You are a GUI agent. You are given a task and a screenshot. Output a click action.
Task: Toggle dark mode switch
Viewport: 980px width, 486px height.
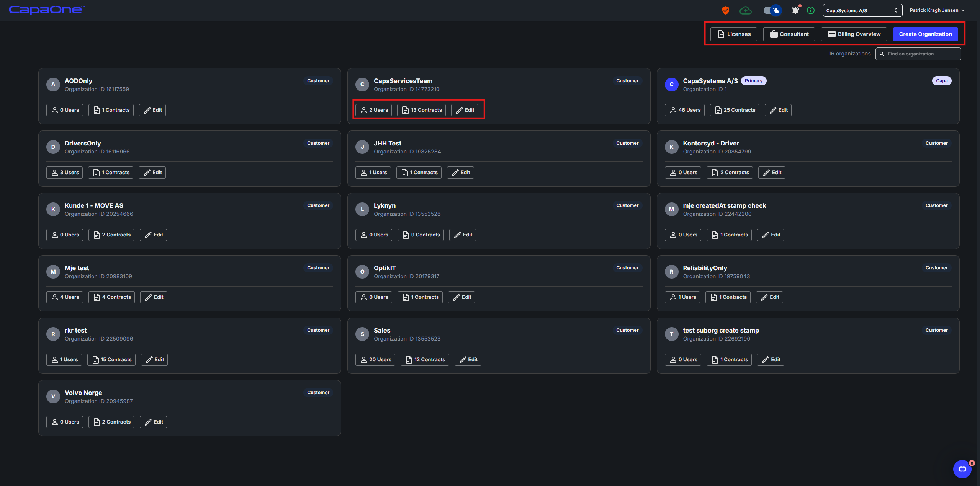click(x=772, y=10)
